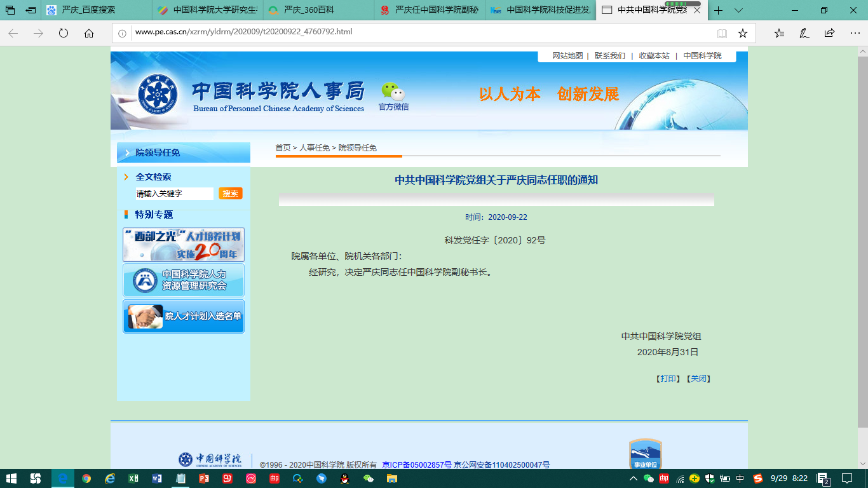This screenshot has height=488, width=868.
Task: Open Edge settings and more menu
Action: click(x=855, y=33)
